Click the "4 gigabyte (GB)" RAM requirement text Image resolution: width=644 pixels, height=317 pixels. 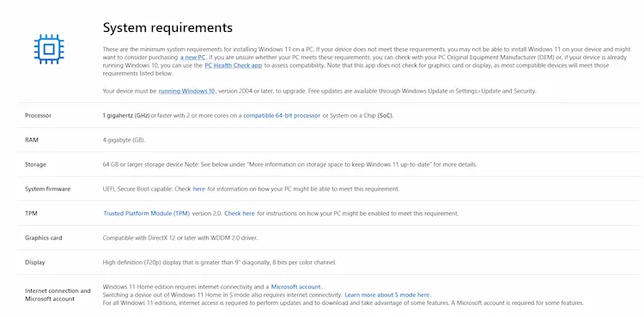coord(124,140)
